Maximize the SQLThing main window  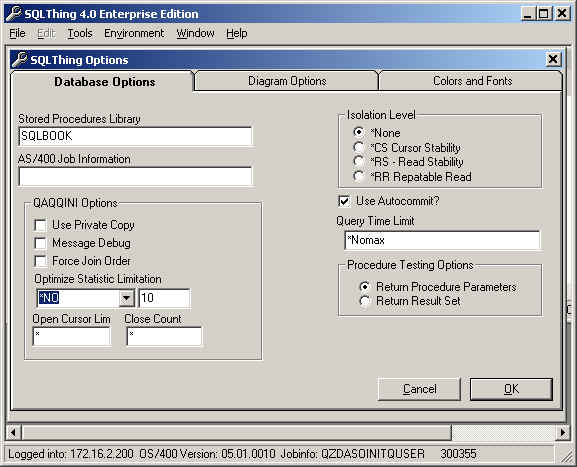click(x=544, y=14)
